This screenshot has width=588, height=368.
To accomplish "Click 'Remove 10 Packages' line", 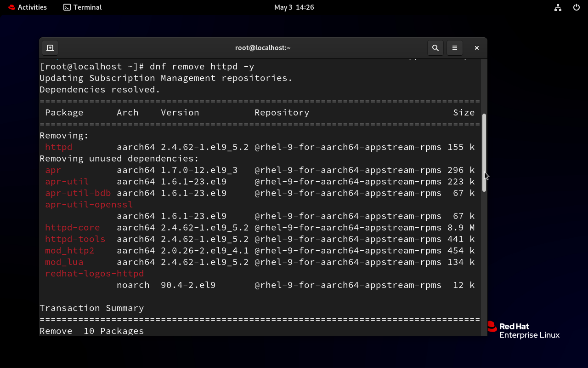I will [x=92, y=331].
